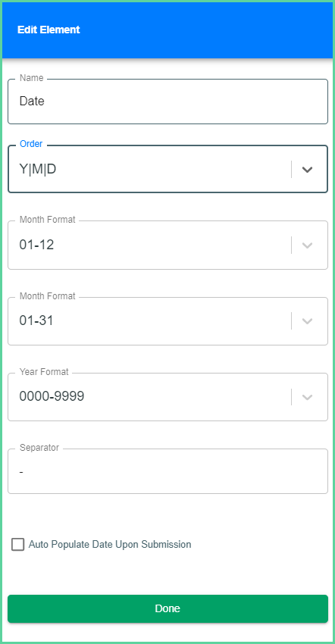335x644 pixels.
Task: Open the 01-12 month format combo box
Action: pyautogui.click(x=167, y=245)
